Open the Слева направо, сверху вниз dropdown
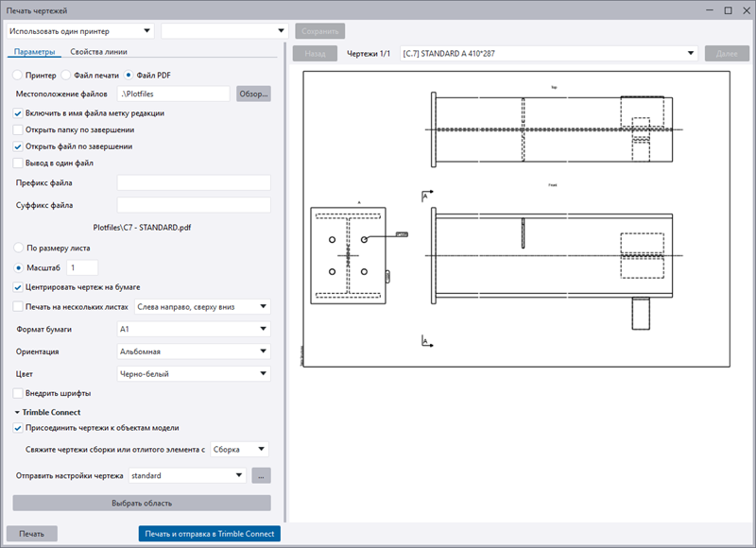This screenshot has width=756, height=548. point(202,307)
